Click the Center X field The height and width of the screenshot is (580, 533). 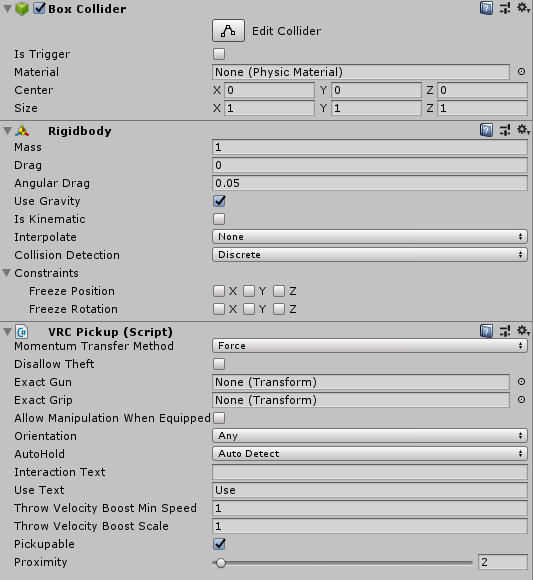click(269, 90)
